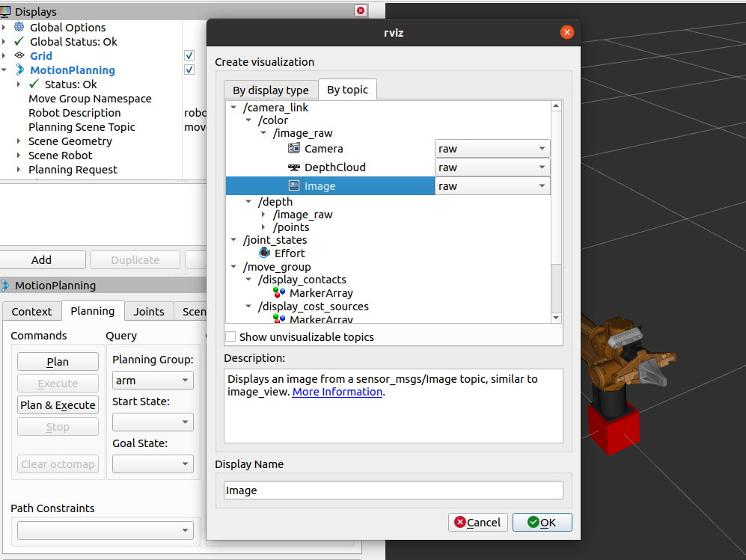Select the Effort entry under /joint_states
Image resolution: width=746 pixels, height=560 pixels.
tap(290, 253)
